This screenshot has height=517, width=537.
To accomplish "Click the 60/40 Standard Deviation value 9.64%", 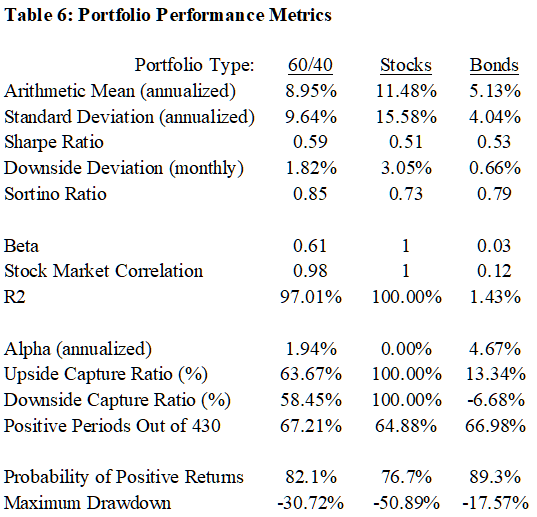I will point(311,117).
